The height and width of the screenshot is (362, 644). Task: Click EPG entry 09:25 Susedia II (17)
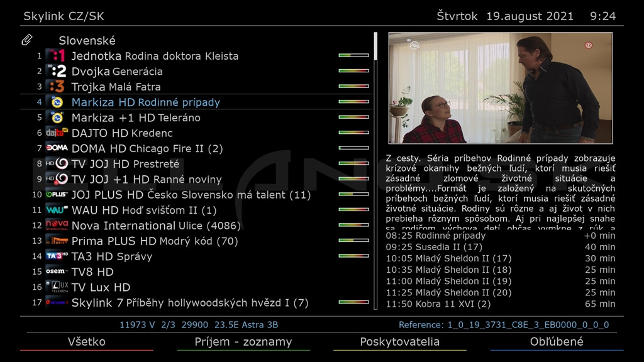(x=500, y=247)
